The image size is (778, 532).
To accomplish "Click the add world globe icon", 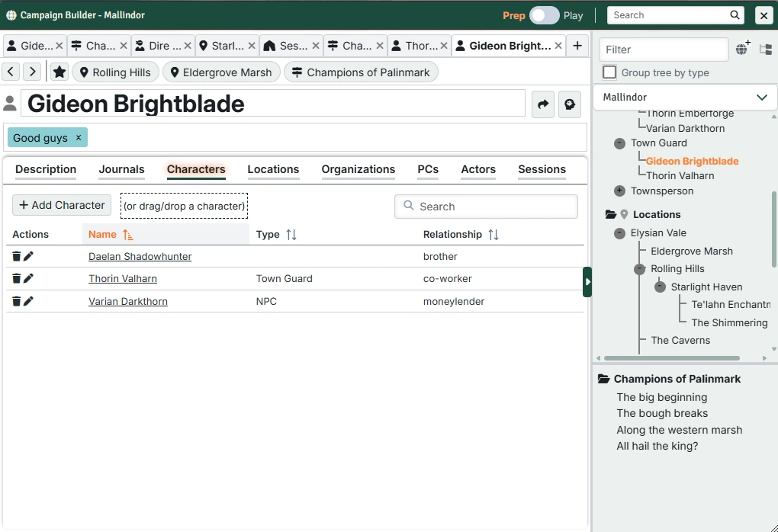I will point(742,50).
